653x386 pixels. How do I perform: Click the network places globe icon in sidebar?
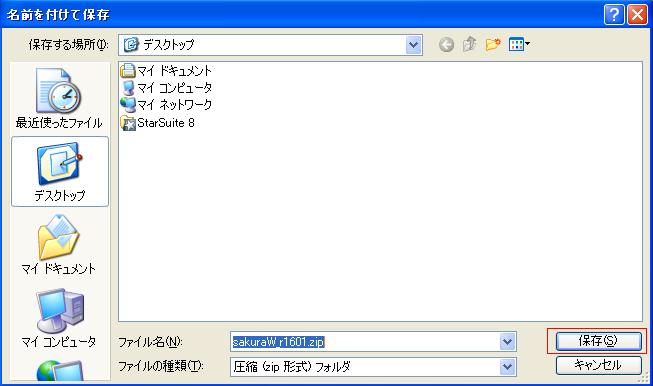pyautogui.click(x=59, y=371)
